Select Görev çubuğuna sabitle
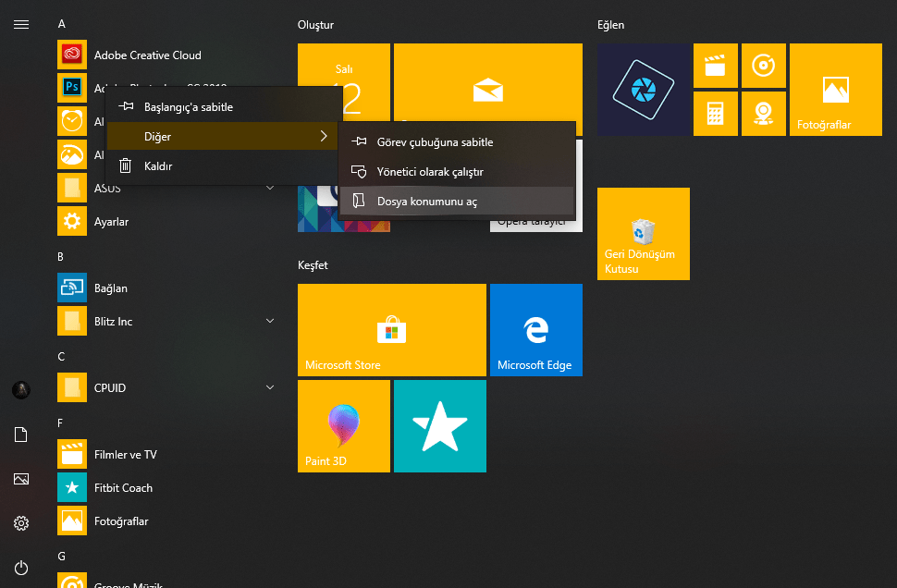 [x=457, y=141]
